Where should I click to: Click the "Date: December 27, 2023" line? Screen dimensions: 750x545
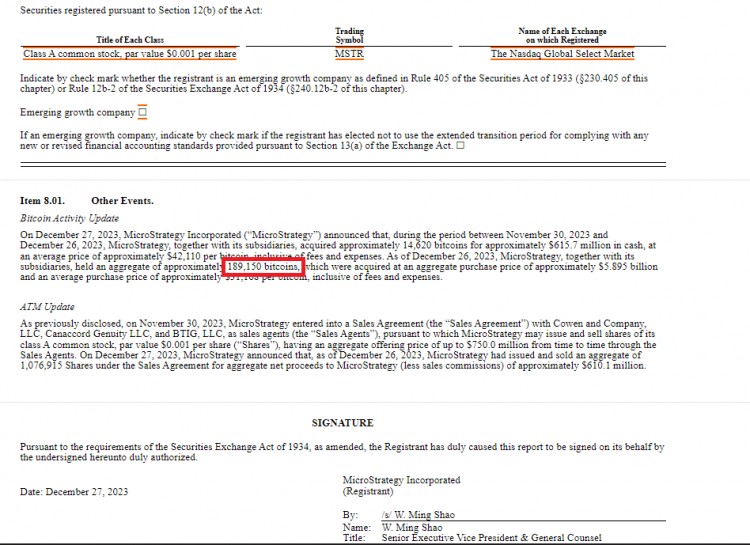click(74, 492)
